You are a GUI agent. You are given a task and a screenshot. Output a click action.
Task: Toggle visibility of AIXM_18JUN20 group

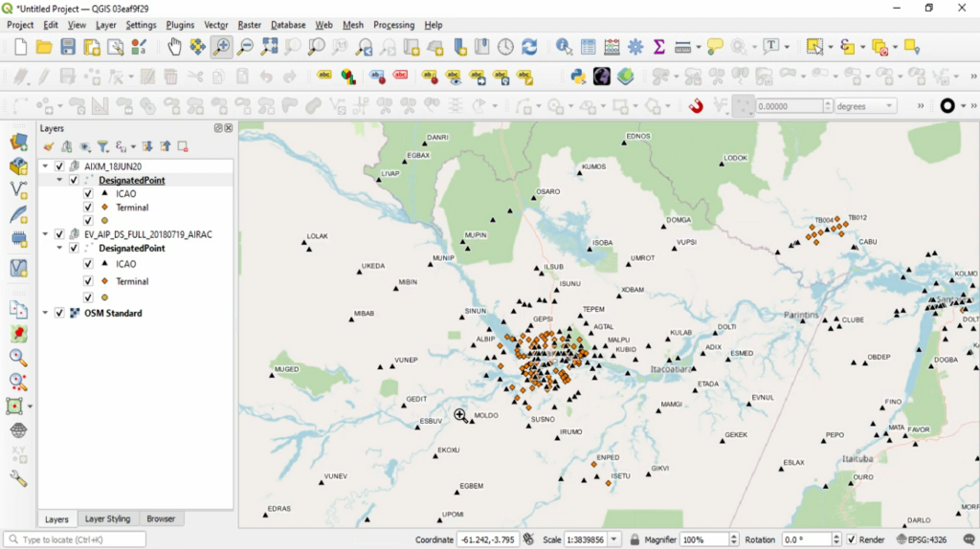(x=59, y=166)
